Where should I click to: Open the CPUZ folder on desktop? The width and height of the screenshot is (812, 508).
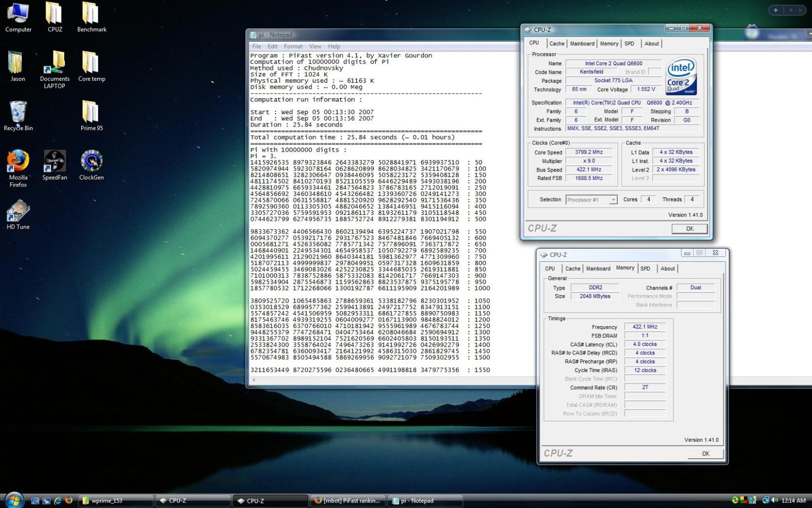[55, 17]
